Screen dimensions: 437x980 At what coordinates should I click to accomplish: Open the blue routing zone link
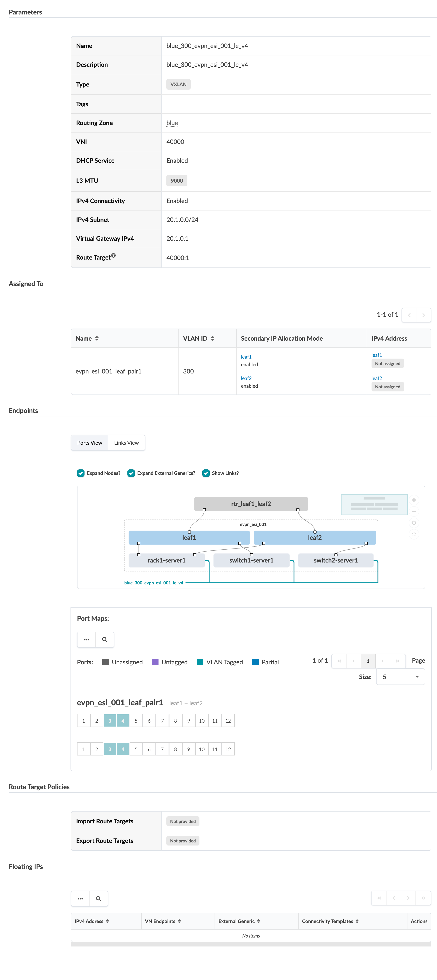[x=172, y=123]
